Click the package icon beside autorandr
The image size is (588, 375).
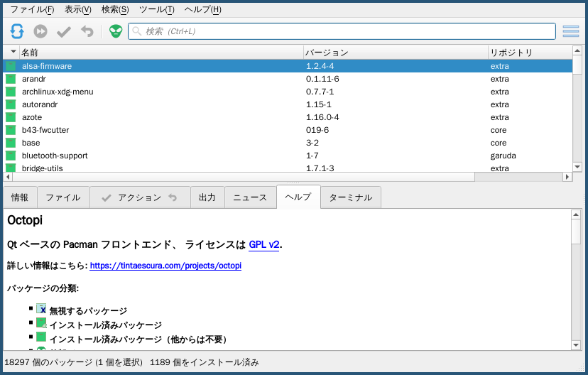pos(11,104)
